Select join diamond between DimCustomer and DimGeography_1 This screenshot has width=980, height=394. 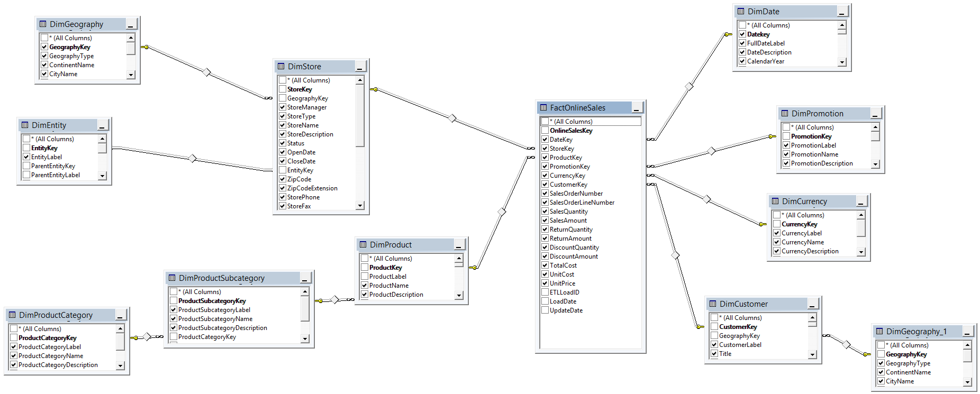[847, 345]
